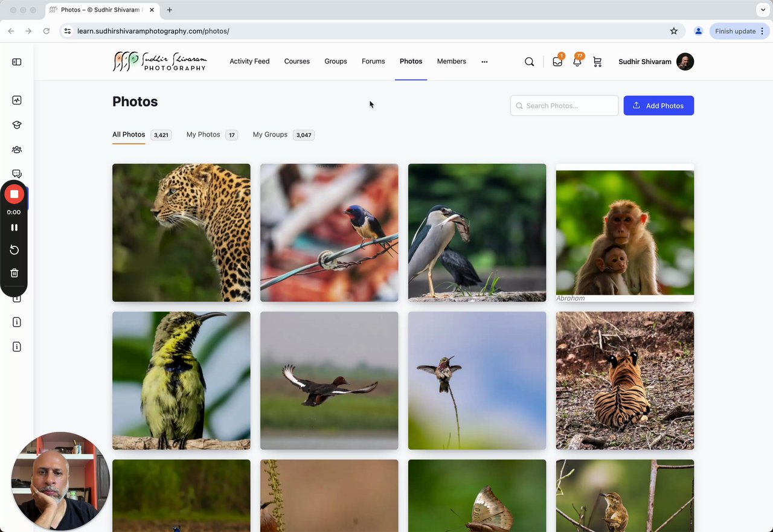Restart the recording with circular arrow
This screenshot has height=532, width=773.
coord(14,250)
